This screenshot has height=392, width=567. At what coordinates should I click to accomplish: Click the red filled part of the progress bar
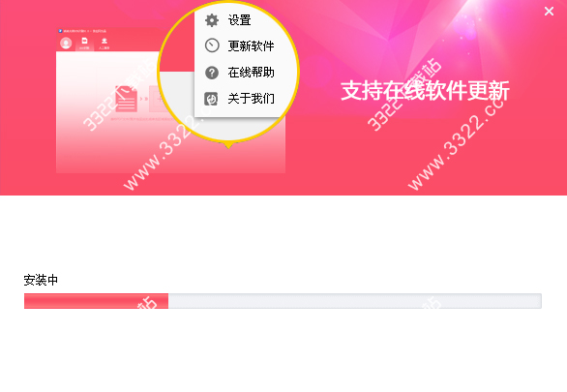tap(96, 301)
